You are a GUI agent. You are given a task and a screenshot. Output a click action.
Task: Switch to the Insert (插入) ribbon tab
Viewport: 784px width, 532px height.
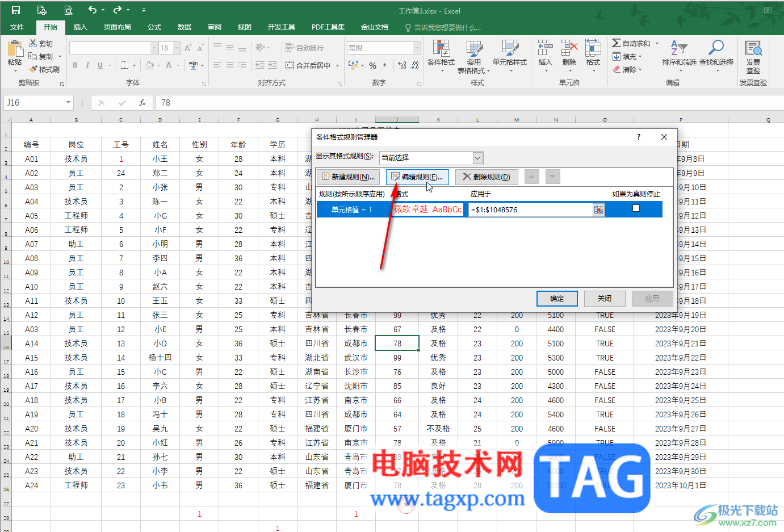coord(81,27)
